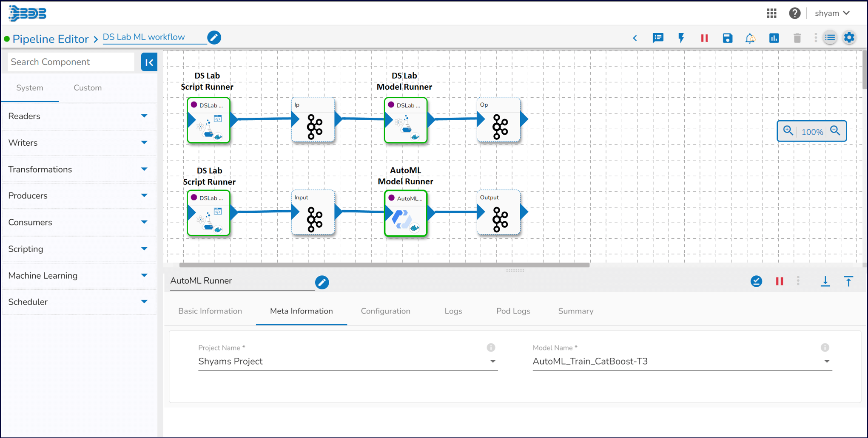Open the Logs tab
The height and width of the screenshot is (438, 868).
453,311
